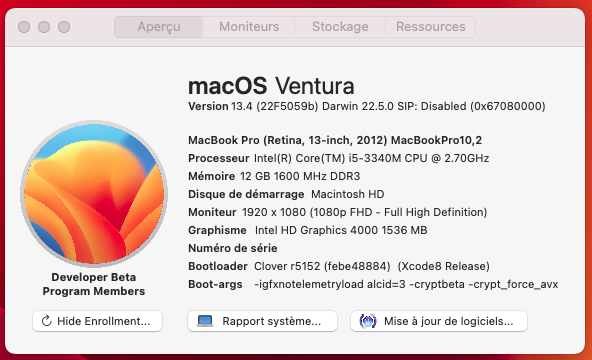Viewport: 592px width, 360px height.
Task: Click the Intel HD Graphics 4000 1536 MB value
Action: 341,230
